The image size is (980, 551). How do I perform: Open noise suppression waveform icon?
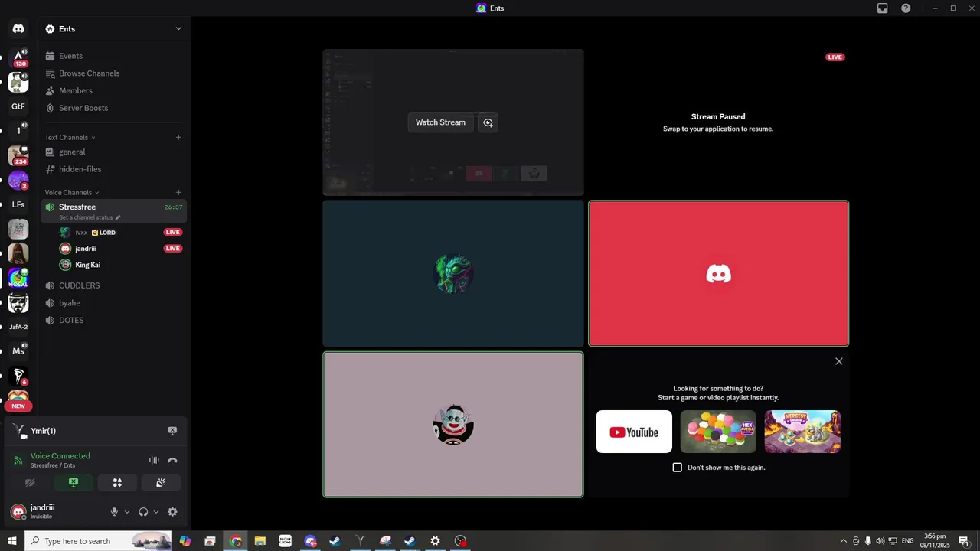pos(154,460)
